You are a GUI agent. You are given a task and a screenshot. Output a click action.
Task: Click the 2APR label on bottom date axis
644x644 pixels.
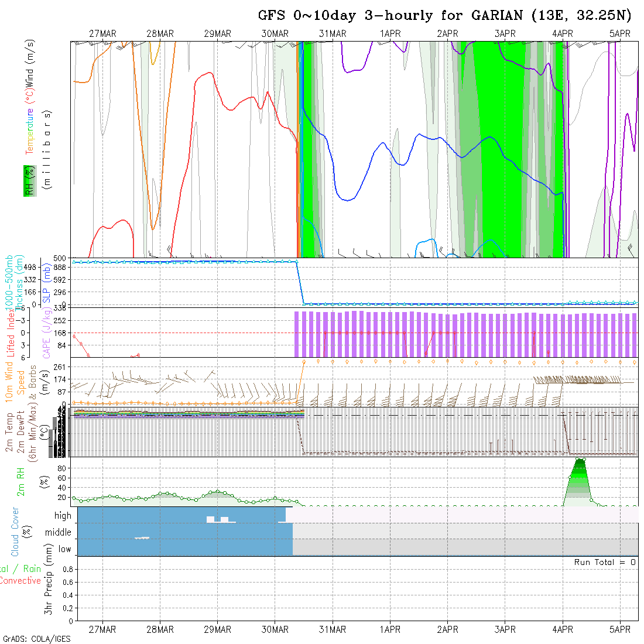pyautogui.click(x=447, y=629)
